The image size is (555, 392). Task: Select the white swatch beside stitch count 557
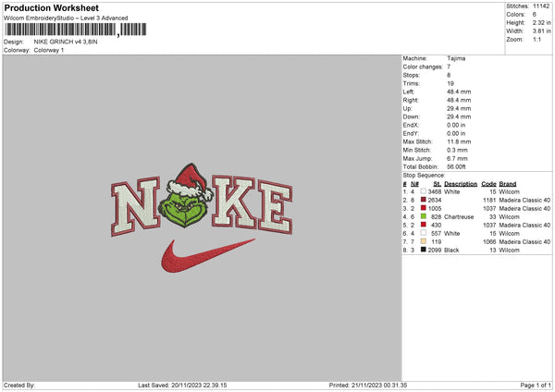click(423, 233)
